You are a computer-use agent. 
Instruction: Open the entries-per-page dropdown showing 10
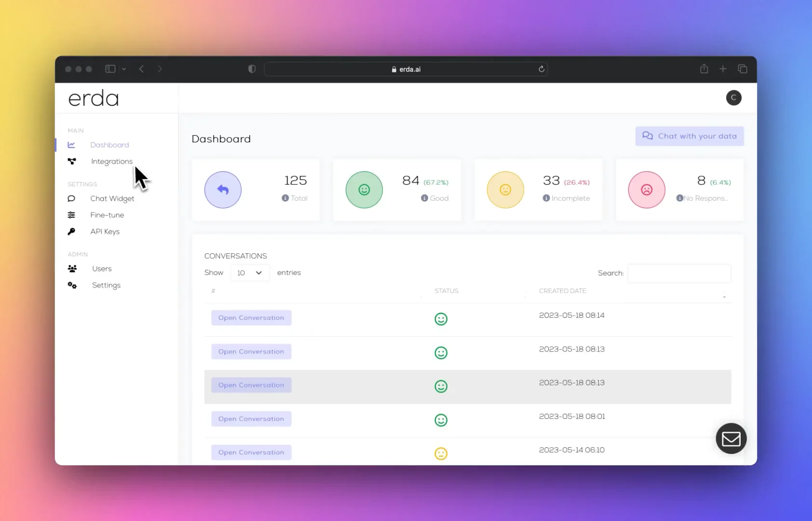click(x=249, y=273)
